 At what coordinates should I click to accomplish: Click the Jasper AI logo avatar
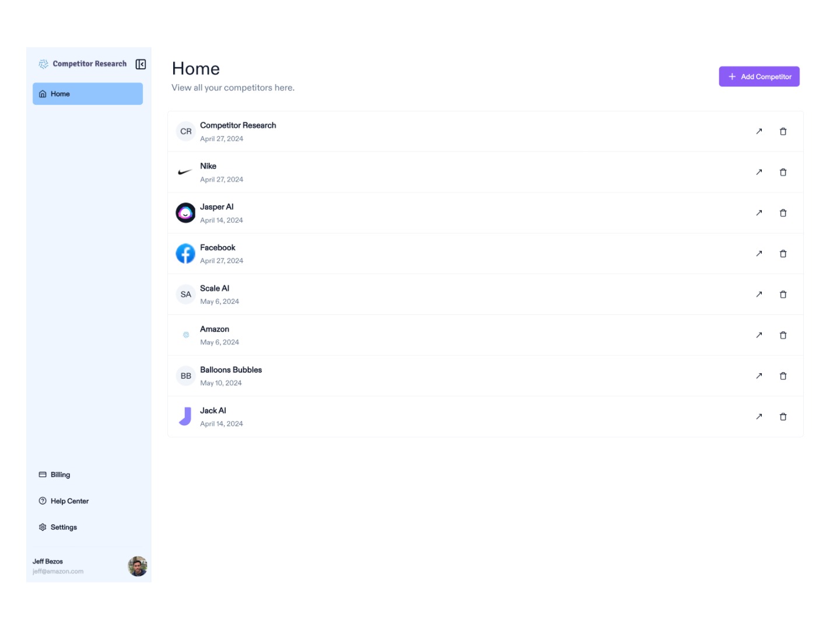tap(185, 213)
